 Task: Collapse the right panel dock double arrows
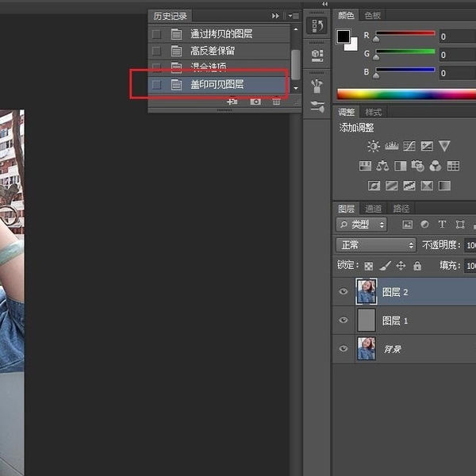coord(324,4)
